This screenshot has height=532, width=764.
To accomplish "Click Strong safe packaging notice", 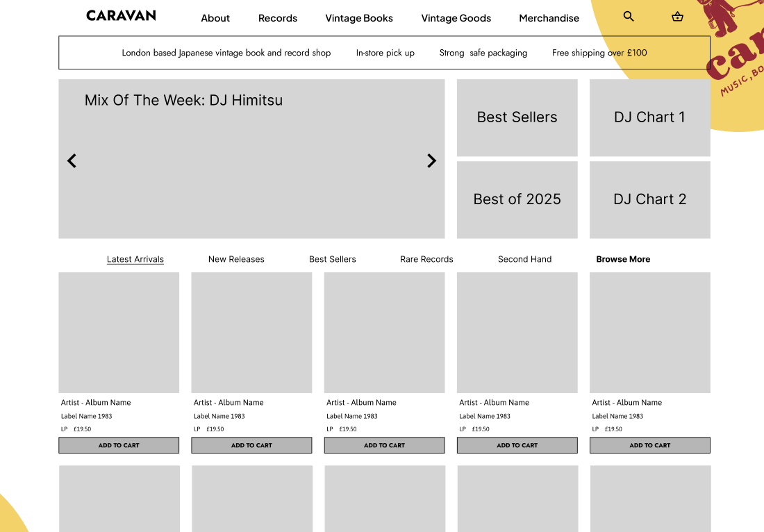I will [483, 53].
